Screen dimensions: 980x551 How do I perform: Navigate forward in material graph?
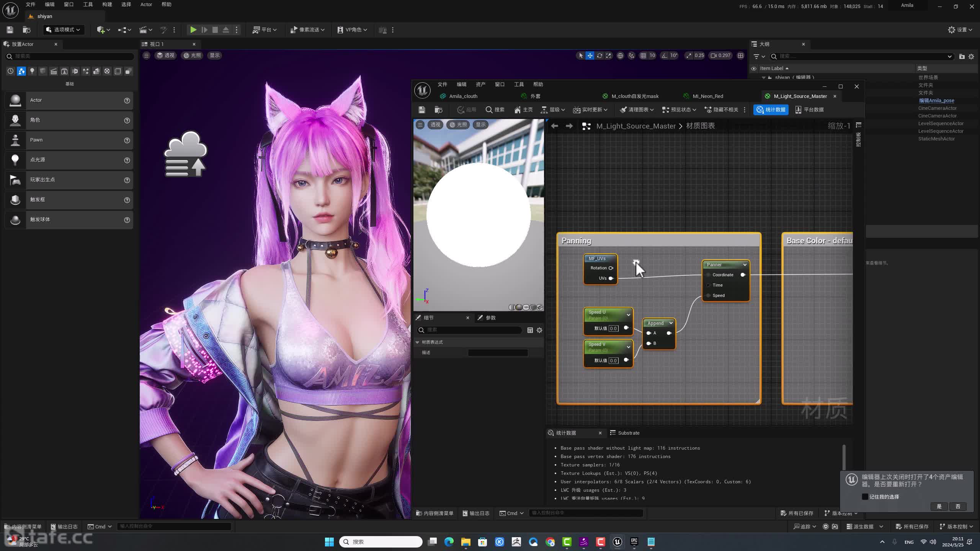click(569, 126)
